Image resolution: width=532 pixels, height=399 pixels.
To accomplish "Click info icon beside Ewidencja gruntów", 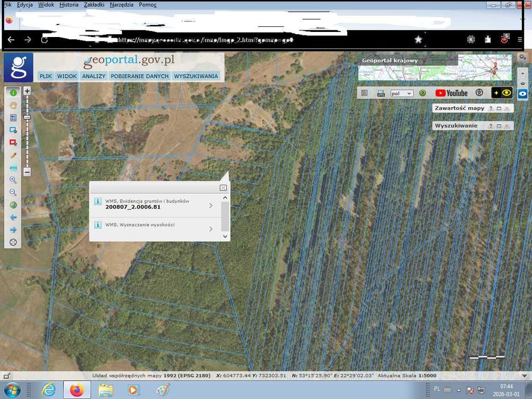I will pos(98,201).
